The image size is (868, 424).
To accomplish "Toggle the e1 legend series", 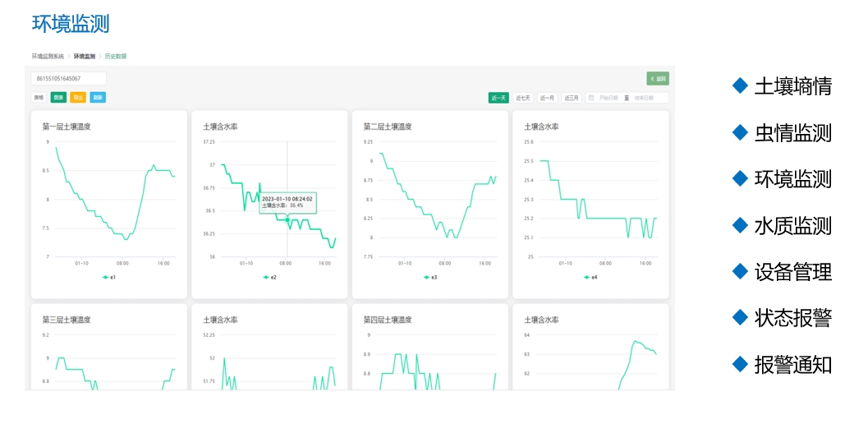I will tap(109, 277).
